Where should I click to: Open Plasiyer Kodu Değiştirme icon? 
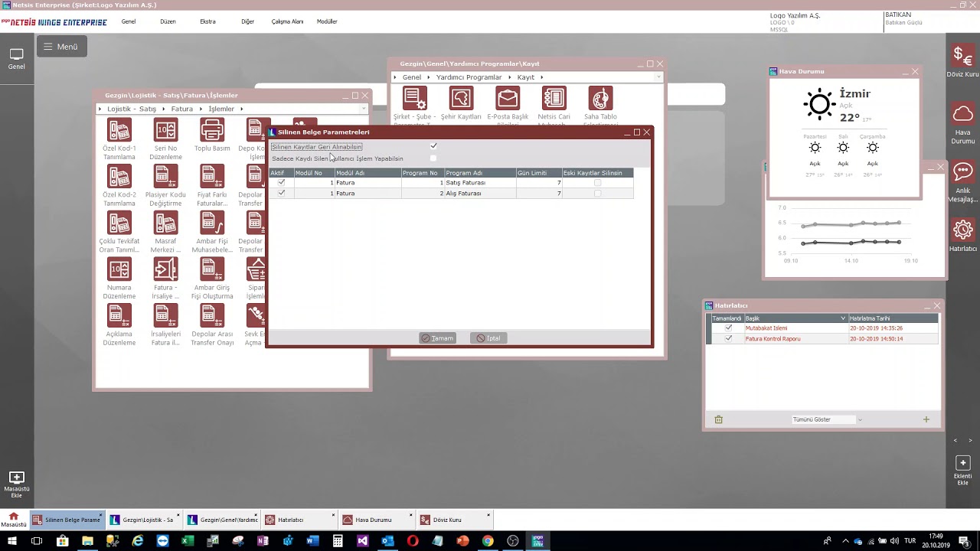(165, 176)
